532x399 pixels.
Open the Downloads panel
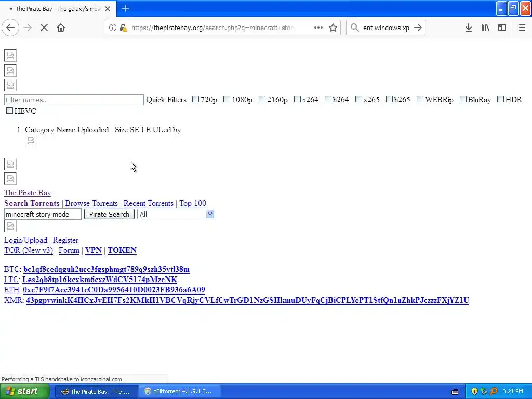coord(469,28)
